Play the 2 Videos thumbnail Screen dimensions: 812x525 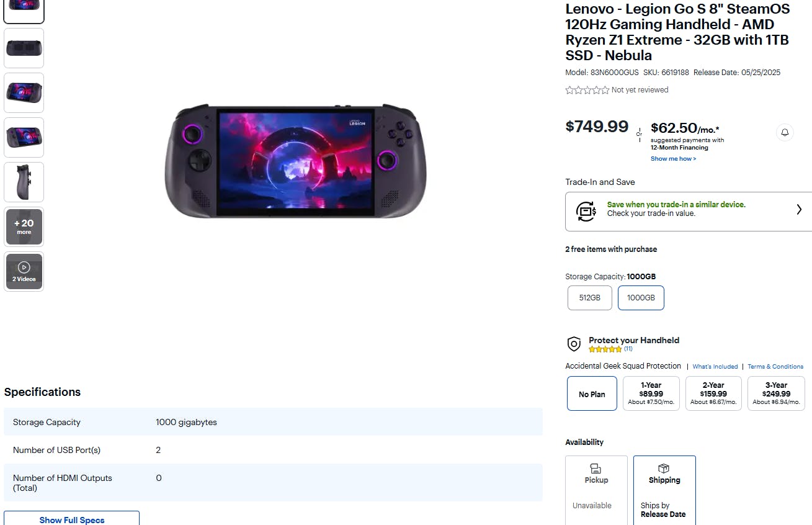[24, 271]
